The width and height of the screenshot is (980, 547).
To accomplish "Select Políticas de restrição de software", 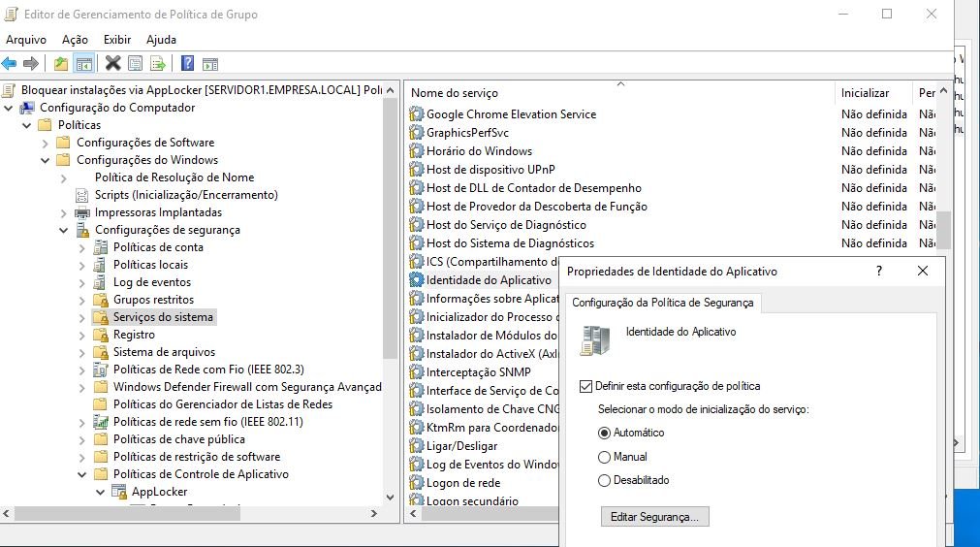I will tap(196, 457).
